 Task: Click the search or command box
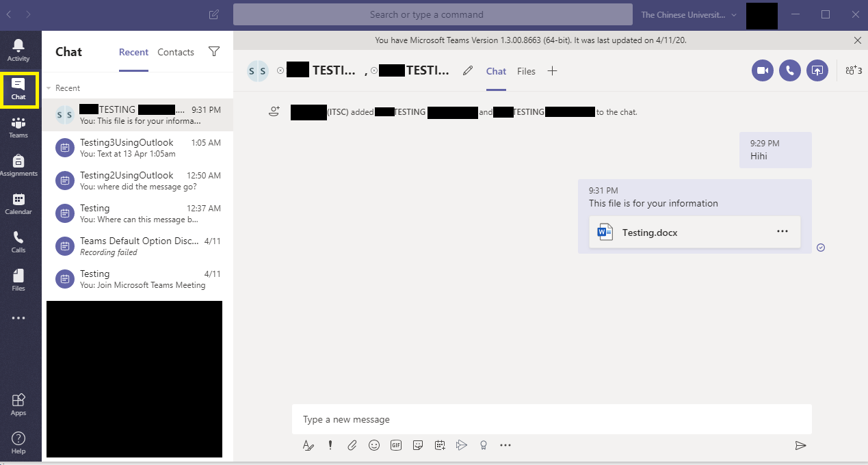pos(432,14)
